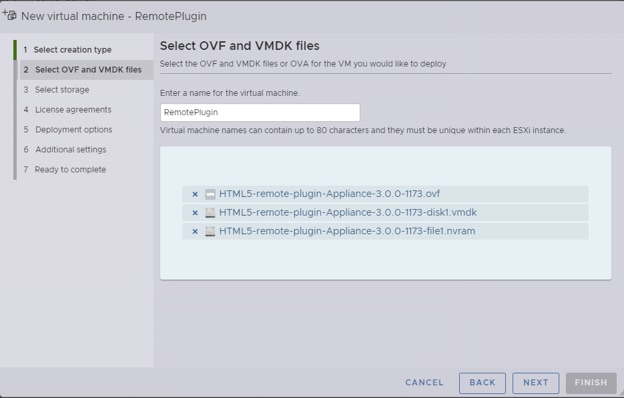Click the virtual machine name input field
Screen dimensions: 624x398
coord(260,112)
